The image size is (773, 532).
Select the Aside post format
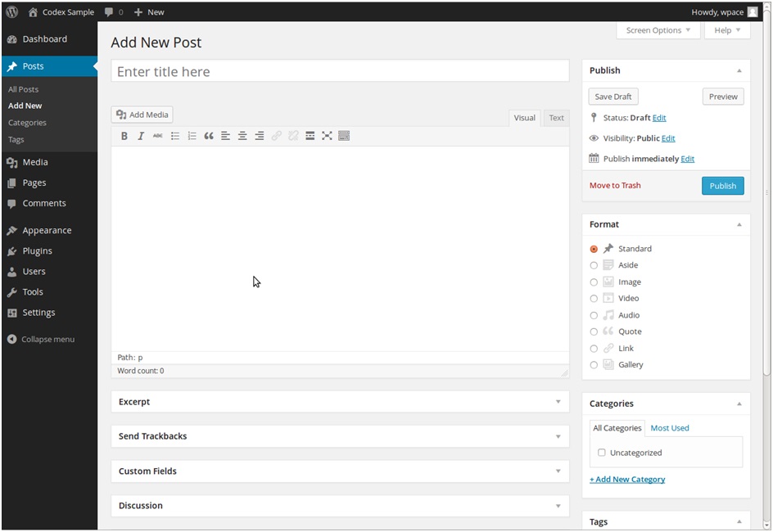coord(594,265)
